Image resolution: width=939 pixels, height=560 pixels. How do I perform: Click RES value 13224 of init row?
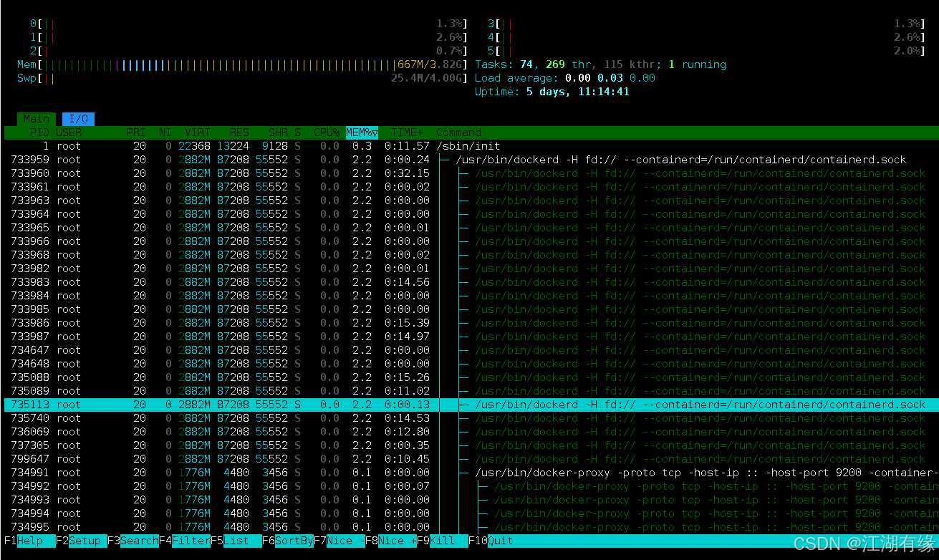tap(233, 146)
